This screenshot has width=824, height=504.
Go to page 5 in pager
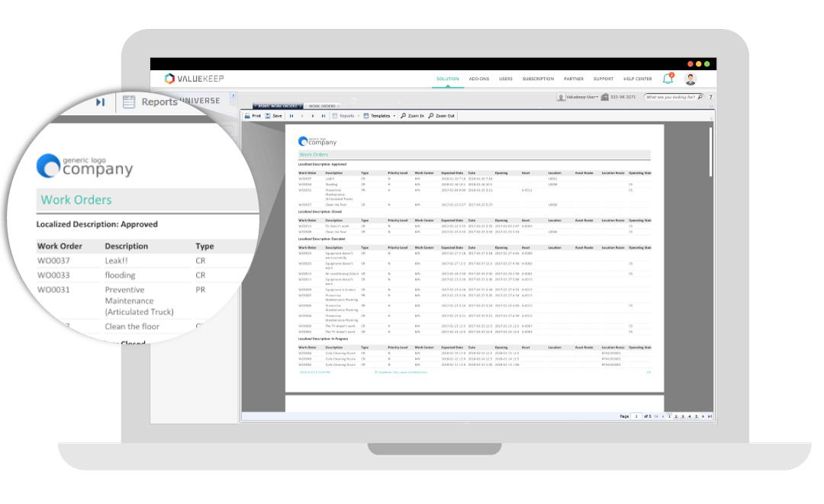[x=697, y=416]
